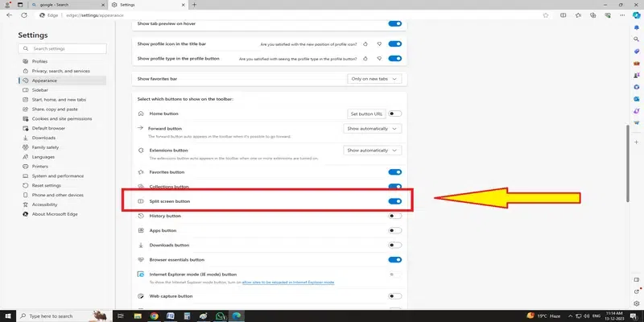644x322 pixels.
Task: Open the notifications bell in the sidebar
Action: [637, 28]
